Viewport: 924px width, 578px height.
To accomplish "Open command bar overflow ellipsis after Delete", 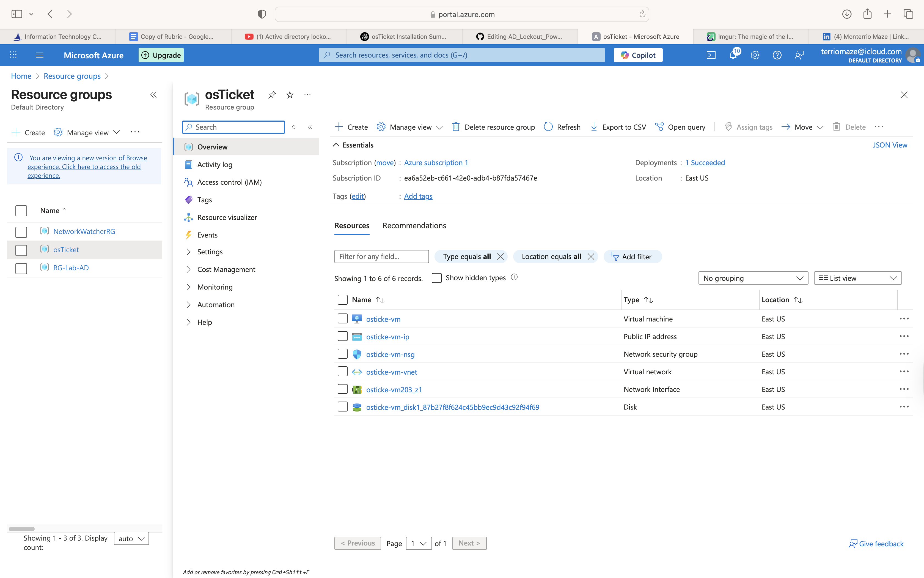I will pos(879,127).
